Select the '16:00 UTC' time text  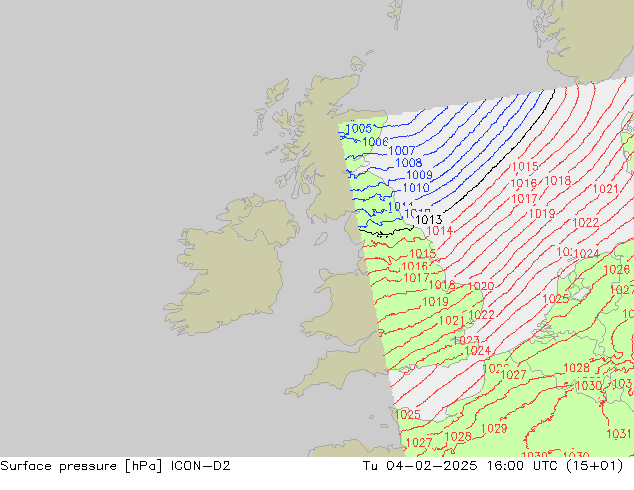523,466
